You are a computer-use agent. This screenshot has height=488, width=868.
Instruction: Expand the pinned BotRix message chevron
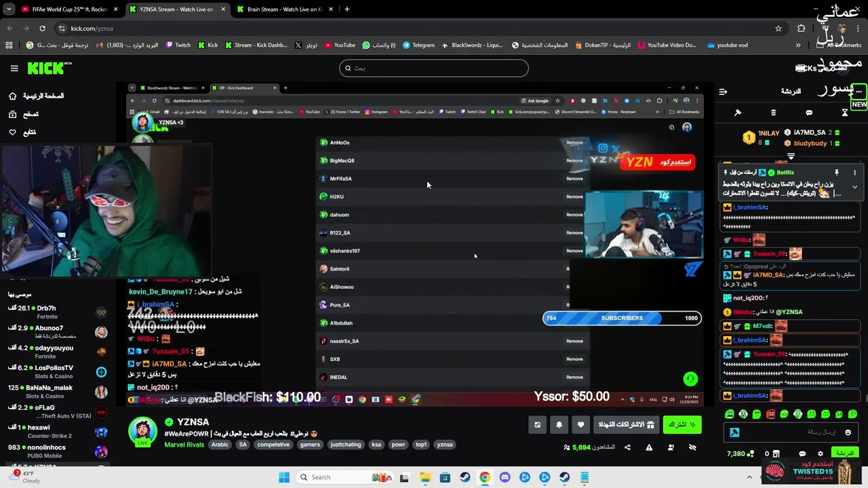(854, 187)
